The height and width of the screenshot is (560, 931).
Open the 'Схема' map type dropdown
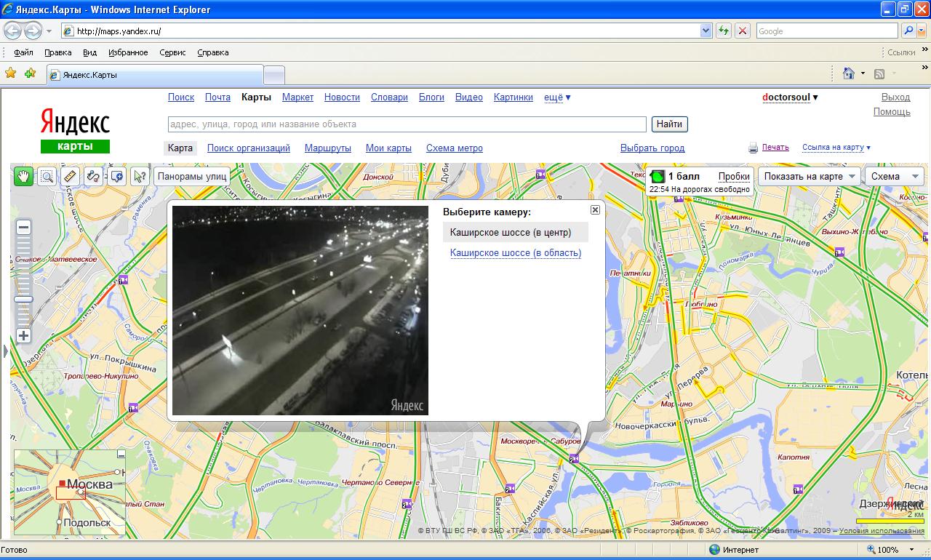tap(895, 176)
